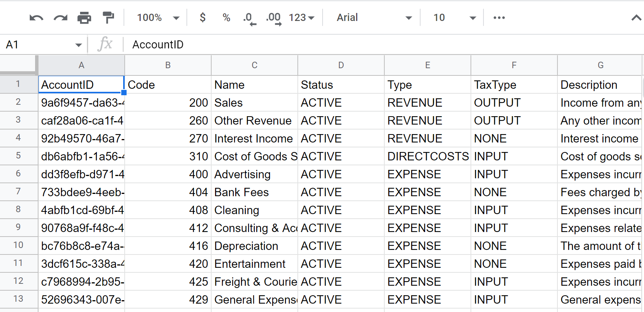Open the three-dot more options menu
Viewport: 644px width, 312px height.
[x=499, y=18]
